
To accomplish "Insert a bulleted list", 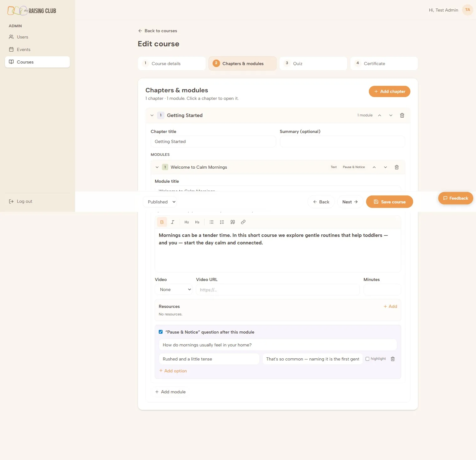I will click(x=211, y=222).
